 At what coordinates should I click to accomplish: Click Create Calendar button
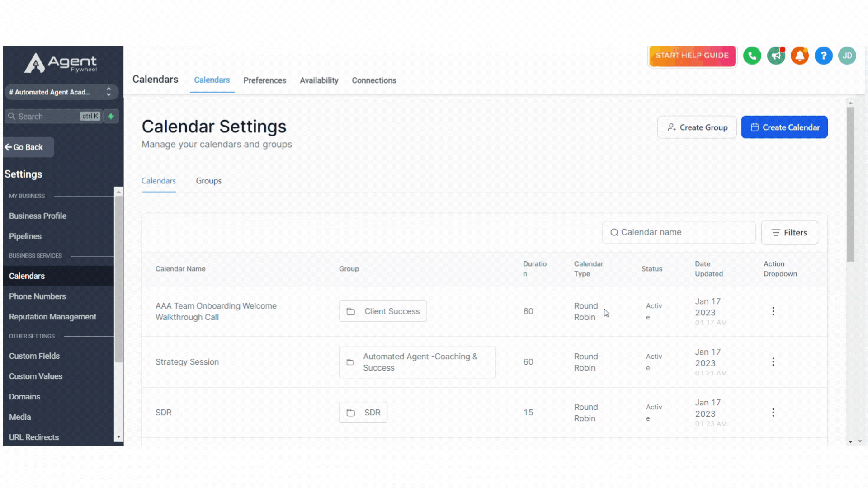pyautogui.click(x=784, y=127)
